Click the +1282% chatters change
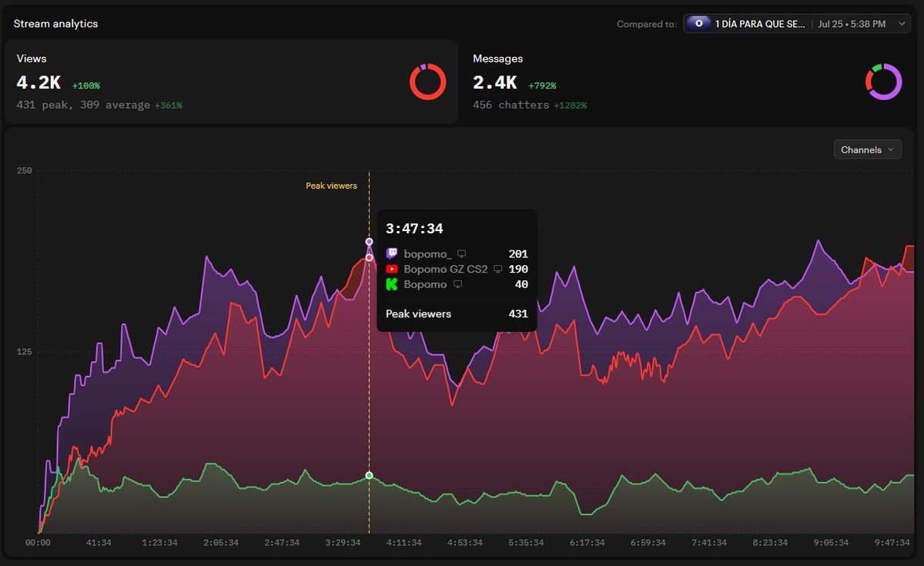Image resolution: width=924 pixels, height=566 pixels. click(x=570, y=105)
